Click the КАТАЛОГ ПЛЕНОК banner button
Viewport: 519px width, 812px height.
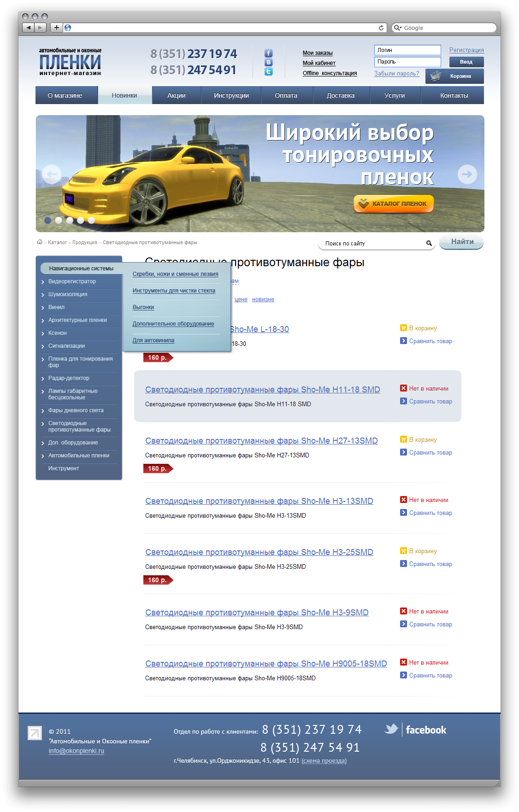pyautogui.click(x=394, y=204)
